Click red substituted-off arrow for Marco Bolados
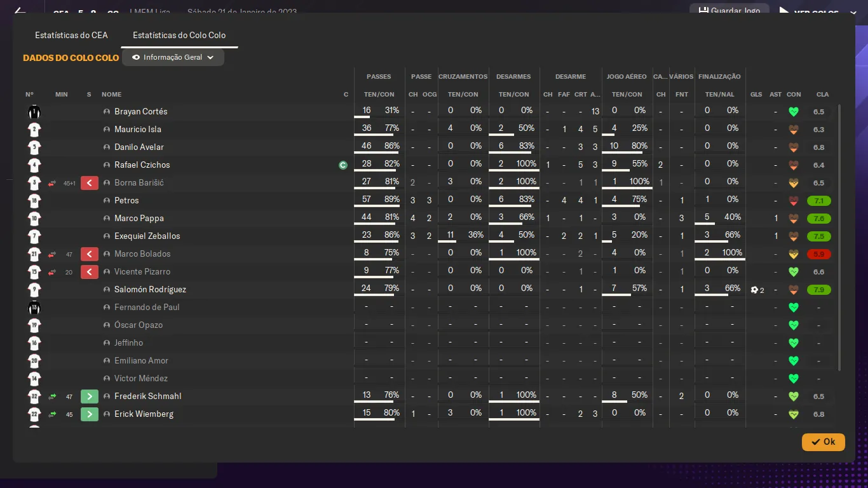The height and width of the screenshot is (488, 868). tap(52, 254)
